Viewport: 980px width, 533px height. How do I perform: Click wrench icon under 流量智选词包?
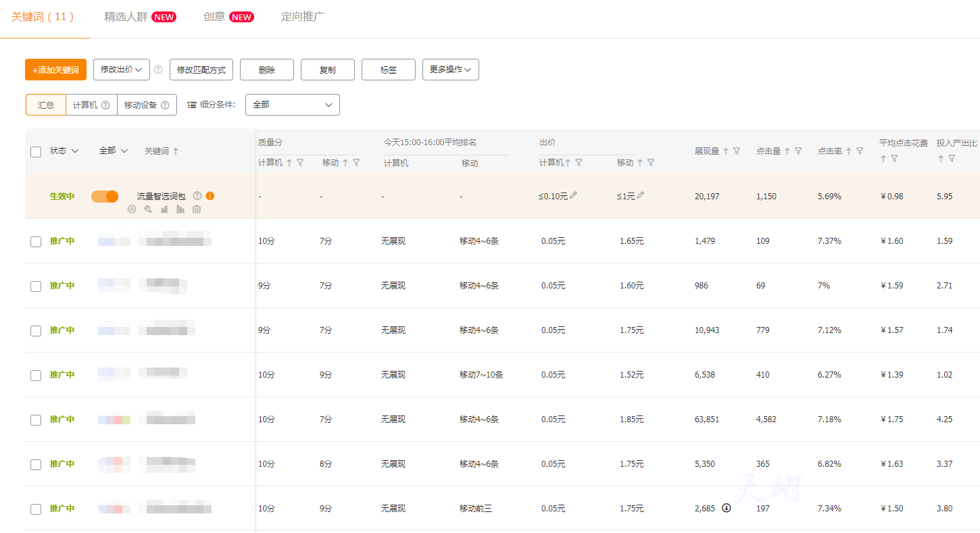148,209
